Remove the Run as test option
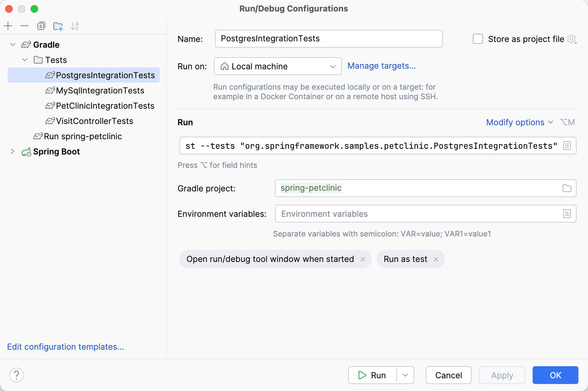Image resolution: width=588 pixels, height=391 pixels. (436, 259)
